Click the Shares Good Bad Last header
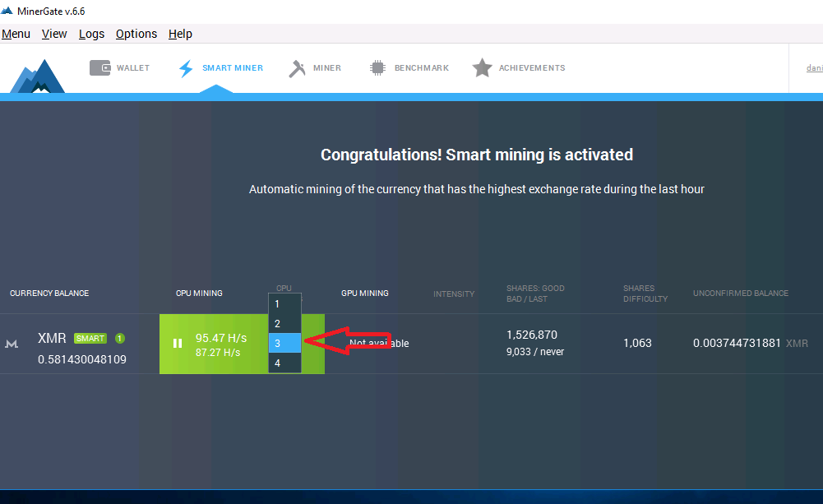 coord(535,294)
